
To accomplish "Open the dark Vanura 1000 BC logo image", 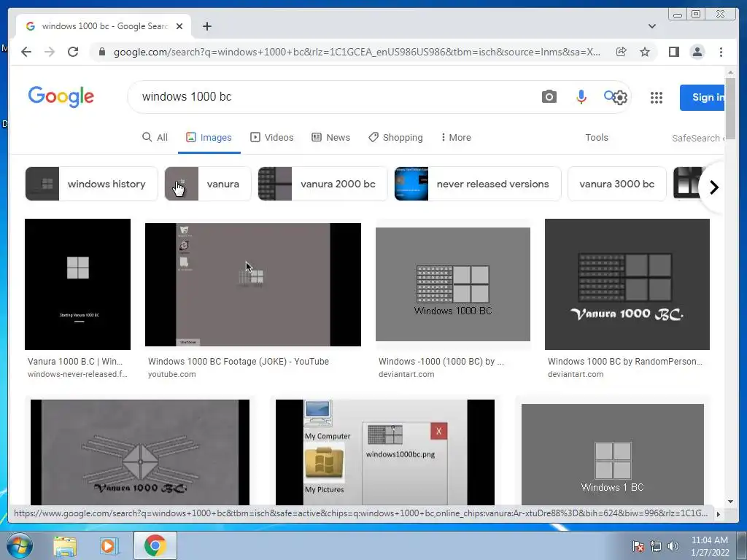I will 627,284.
